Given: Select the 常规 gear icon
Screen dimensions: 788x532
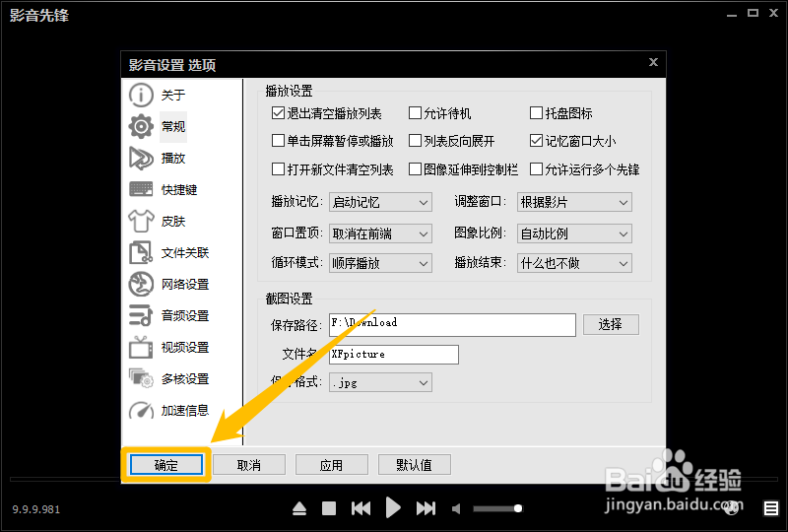Looking at the screenshot, I should tap(141, 126).
